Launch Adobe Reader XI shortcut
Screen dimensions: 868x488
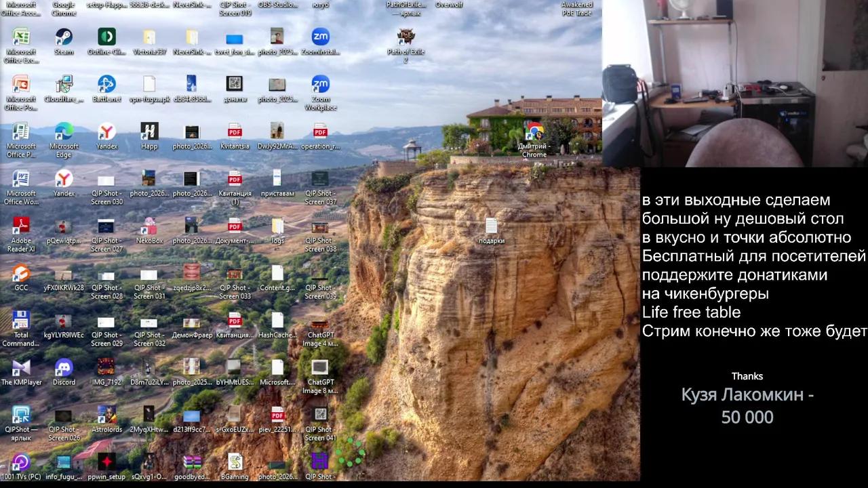point(21,235)
